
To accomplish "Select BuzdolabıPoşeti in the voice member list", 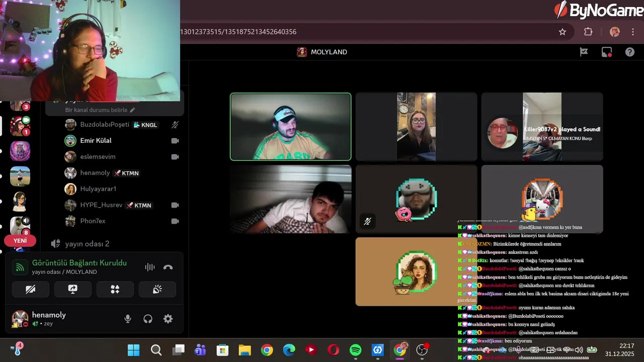I will click(105, 124).
